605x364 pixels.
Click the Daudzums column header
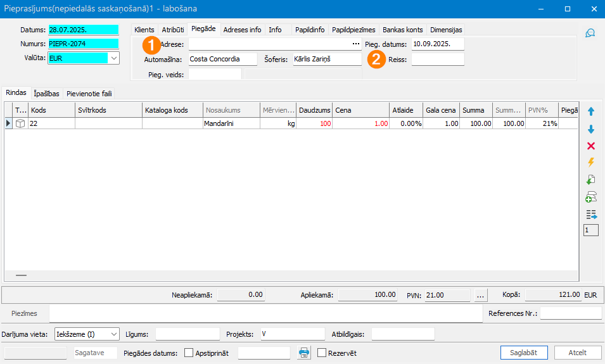click(314, 110)
